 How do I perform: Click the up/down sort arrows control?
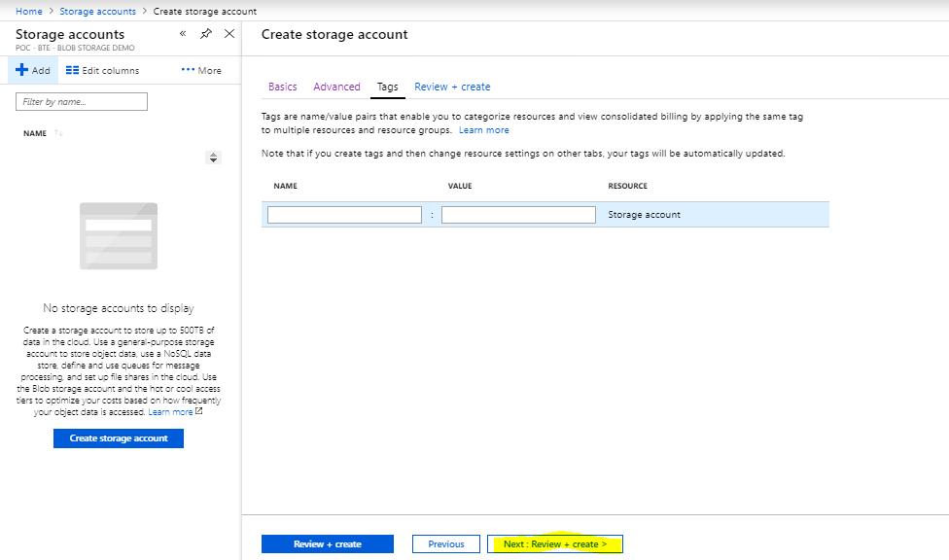[x=213, y=157]
